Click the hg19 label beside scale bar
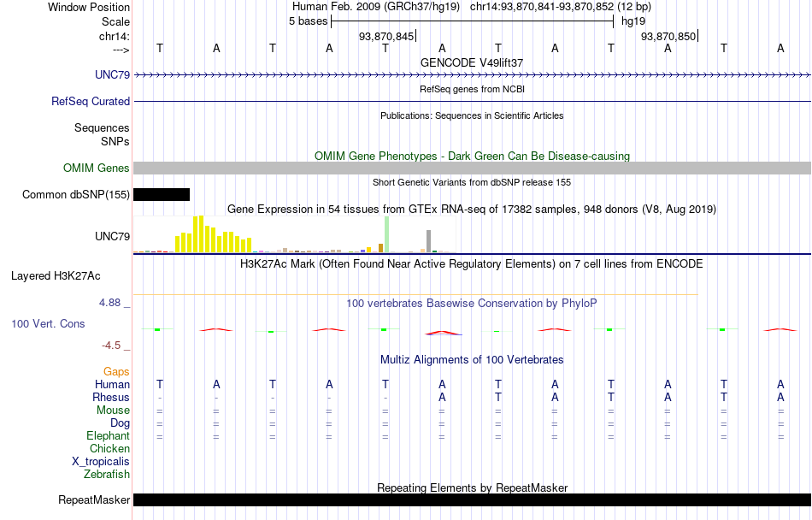 tap(633, 21)
